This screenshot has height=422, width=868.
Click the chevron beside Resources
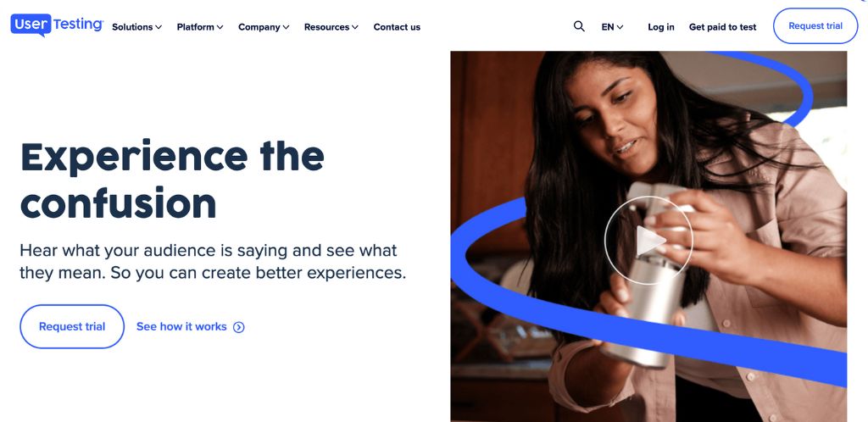(x=355, y=27)
